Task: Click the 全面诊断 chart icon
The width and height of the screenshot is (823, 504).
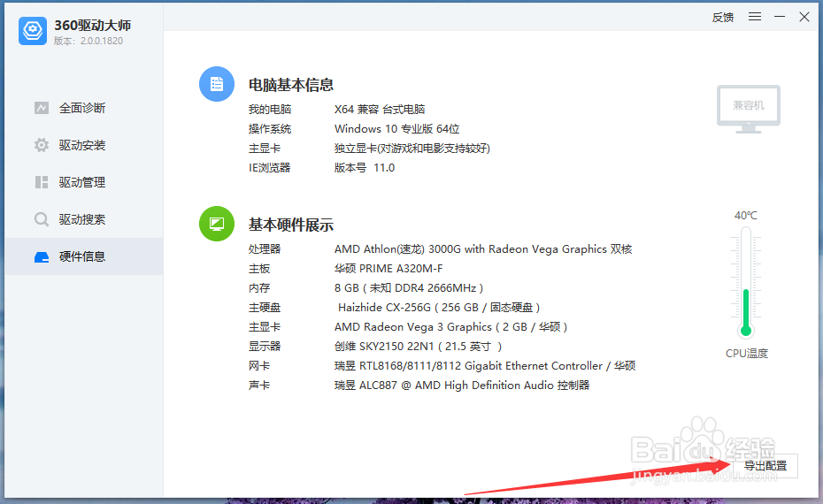Action: pyautogui.click(x=42, y=108)
